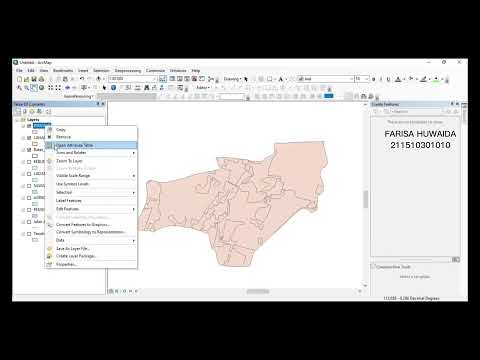Check the eighth layer's visibility checkbox
Screen dimensions: 480x360
click(x=29, y=210)
